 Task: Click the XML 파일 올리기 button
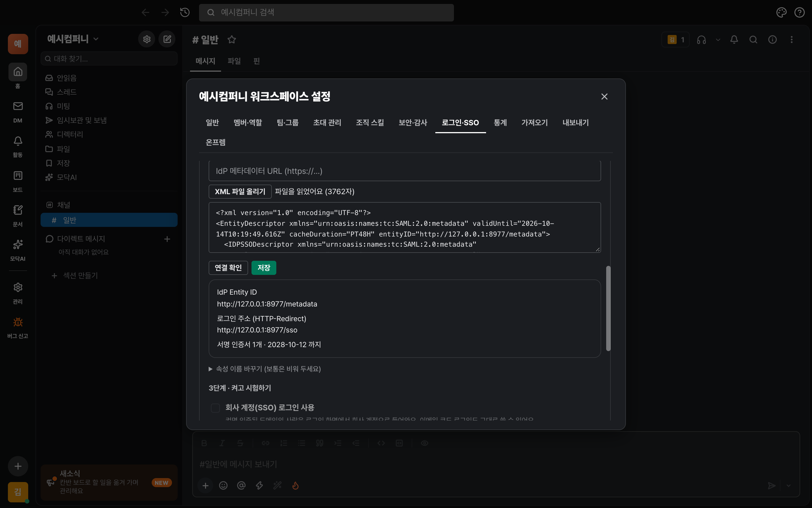click(x=240, y=192)
